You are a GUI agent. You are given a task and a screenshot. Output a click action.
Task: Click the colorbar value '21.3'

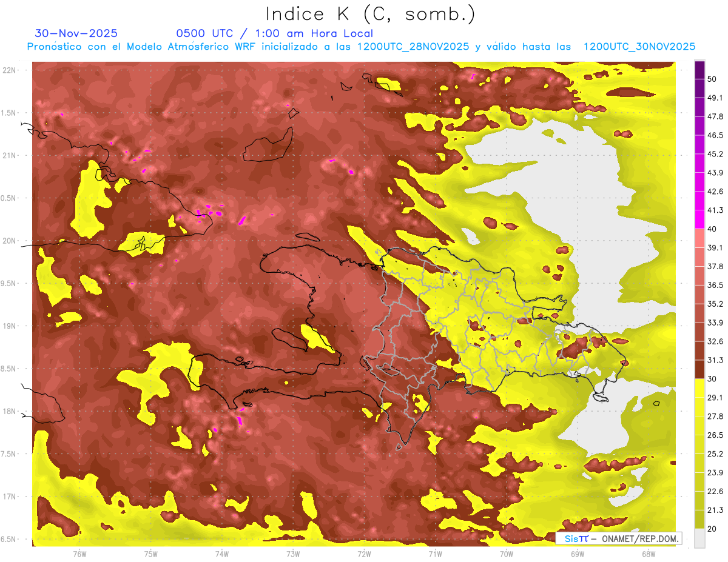[715, 510]
